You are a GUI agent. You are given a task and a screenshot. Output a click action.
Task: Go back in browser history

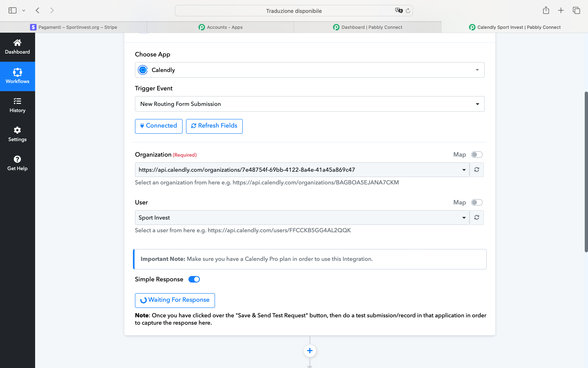[37, 10]
